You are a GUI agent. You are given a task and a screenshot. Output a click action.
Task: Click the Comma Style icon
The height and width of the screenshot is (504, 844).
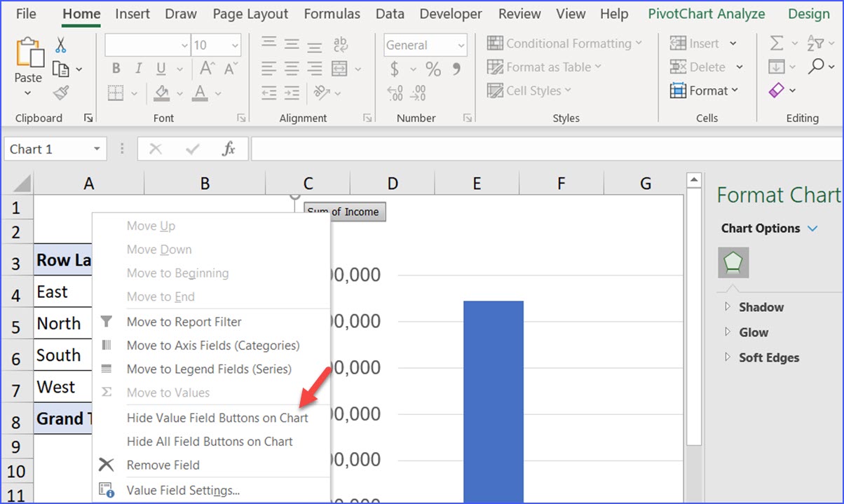tap(456, 69)
